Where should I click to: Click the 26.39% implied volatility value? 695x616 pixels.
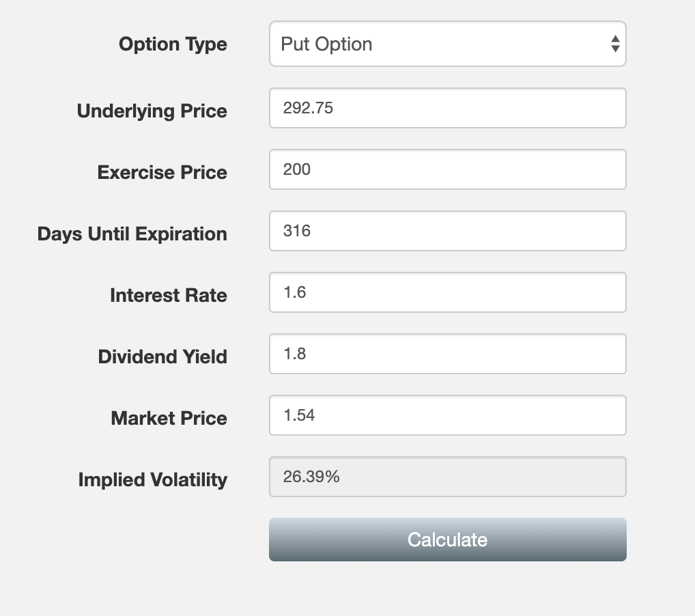pyautogui.click(x=312, y=476)
